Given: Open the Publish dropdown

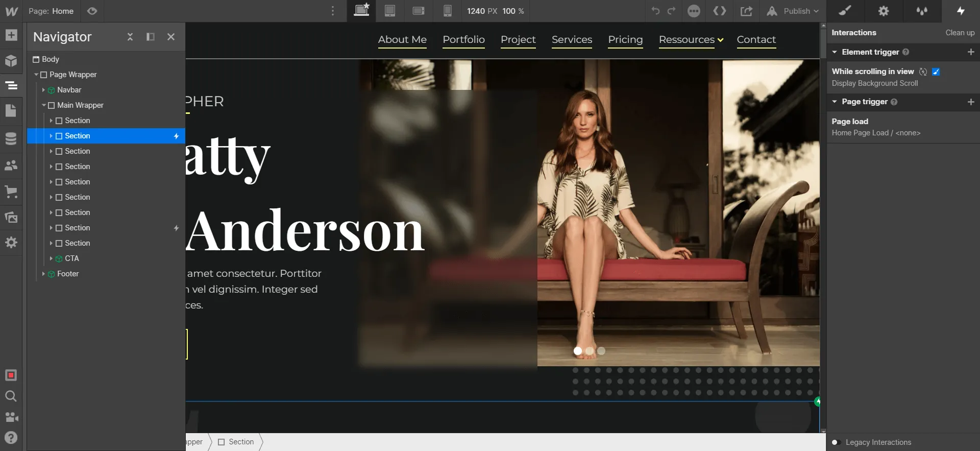Looking at the screenshot, I should [801, 11].
